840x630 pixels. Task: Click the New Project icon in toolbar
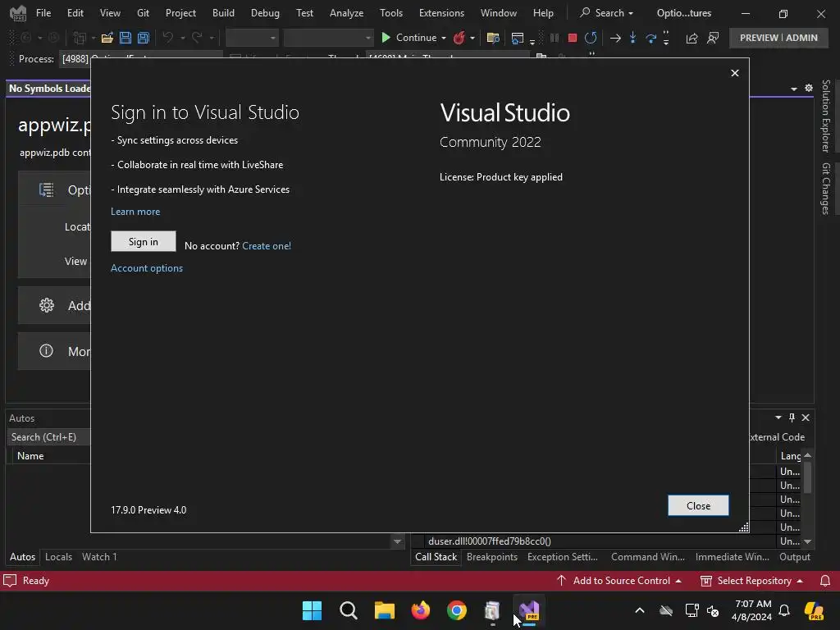[80, 38]
